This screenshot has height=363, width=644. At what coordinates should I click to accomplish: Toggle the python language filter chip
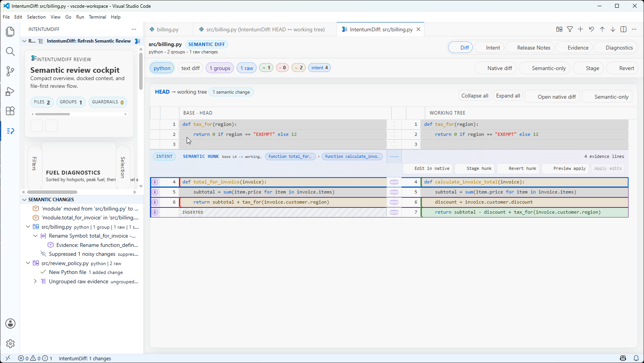(x=162, y=68)
